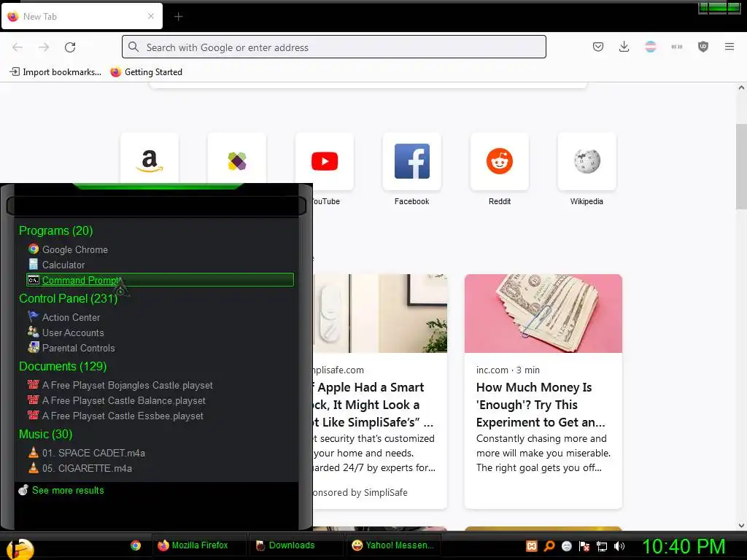This screenshot has width=747, height=560.
Task: Close the New Tab tab
Action: point(151,16)
